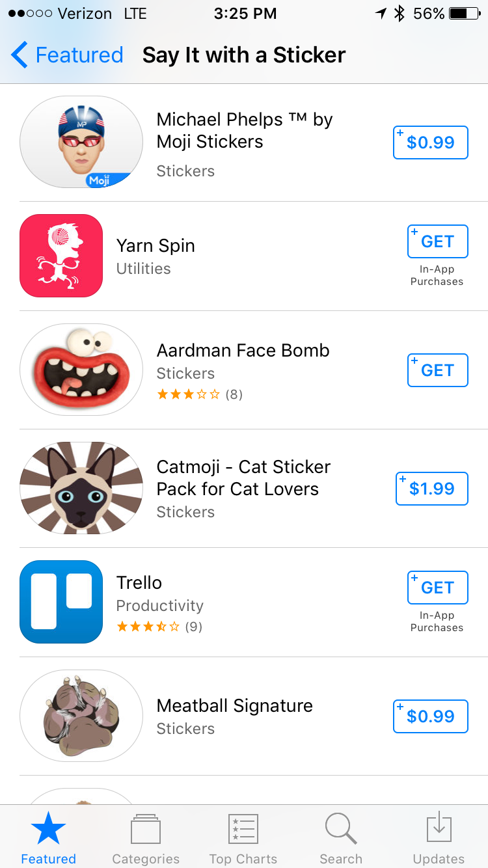Tap GET for Yarn Spin
488x868 pixels.
[437, 241]
